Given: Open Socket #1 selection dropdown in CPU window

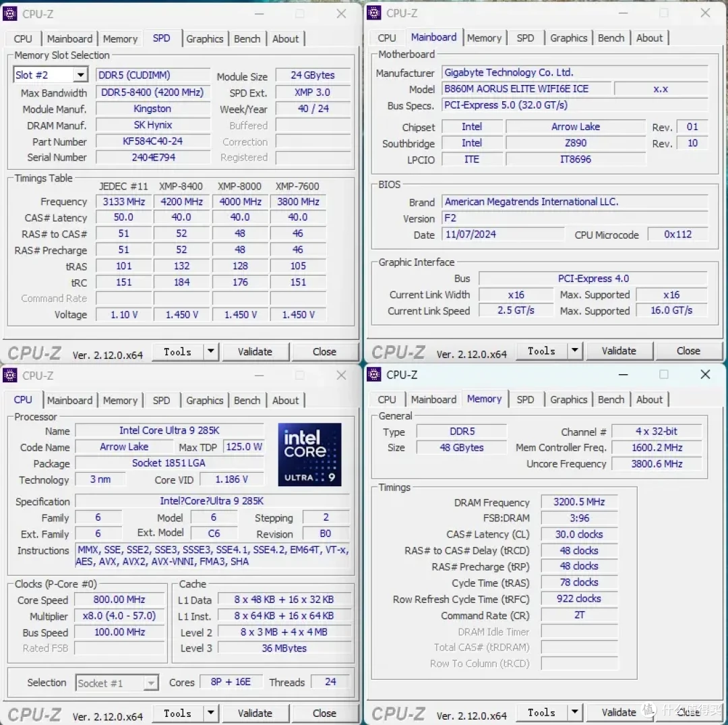Looking at the screenshot, I should [151, 683].
